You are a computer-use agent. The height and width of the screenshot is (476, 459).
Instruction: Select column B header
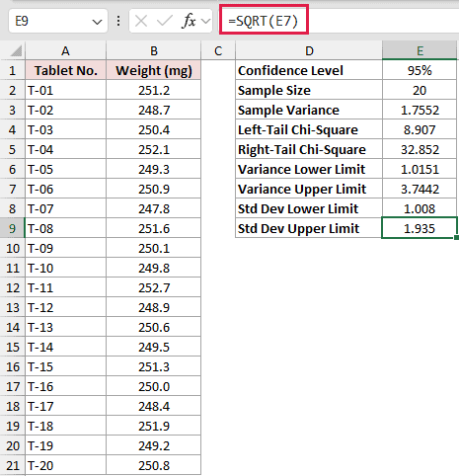(154, 50)
